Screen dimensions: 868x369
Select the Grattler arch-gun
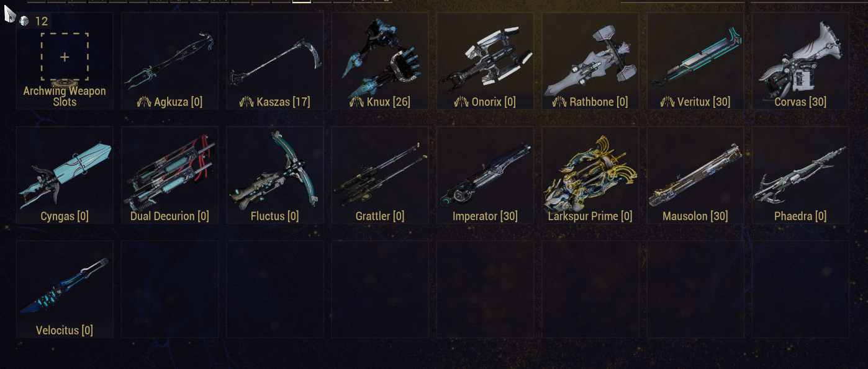[x=380, y=175]
